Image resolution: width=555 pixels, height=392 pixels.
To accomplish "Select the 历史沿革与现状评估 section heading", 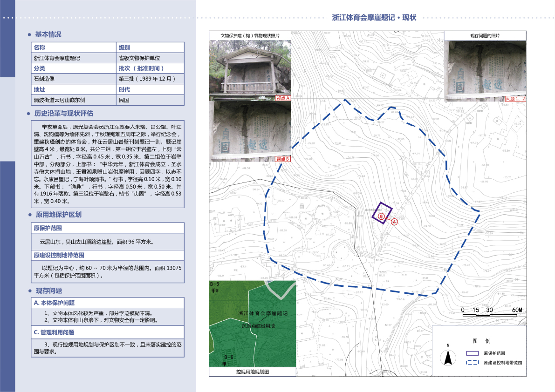I will [64, 114].
